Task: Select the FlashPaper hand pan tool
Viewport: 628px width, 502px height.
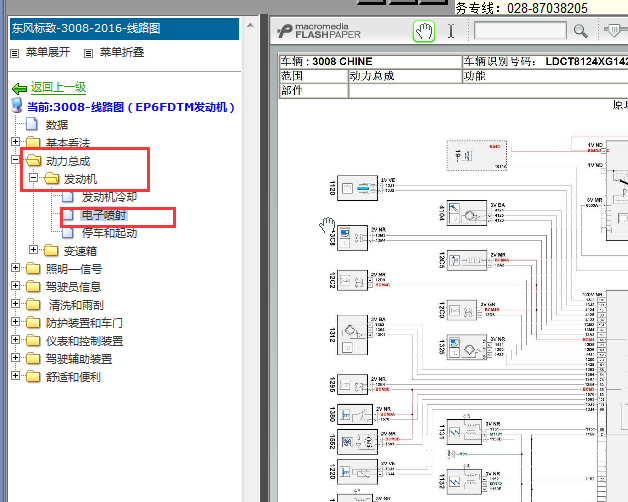Action: [x=424, y=31]
